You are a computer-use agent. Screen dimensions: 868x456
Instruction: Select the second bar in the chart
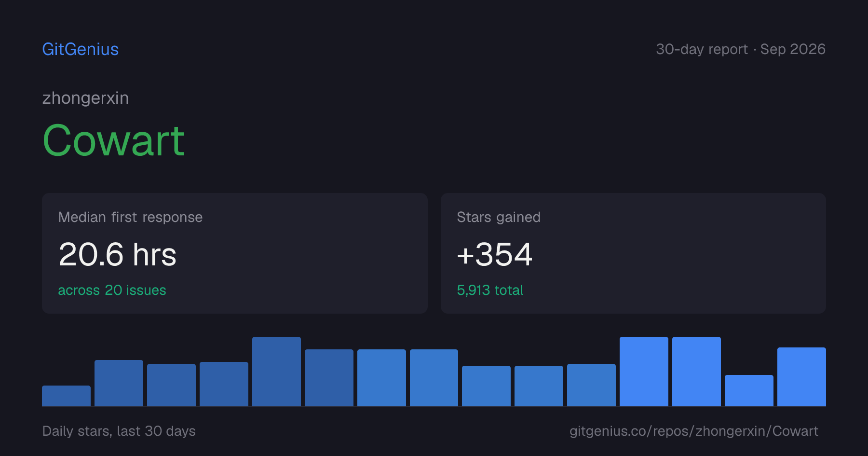[x=119, y=383]
